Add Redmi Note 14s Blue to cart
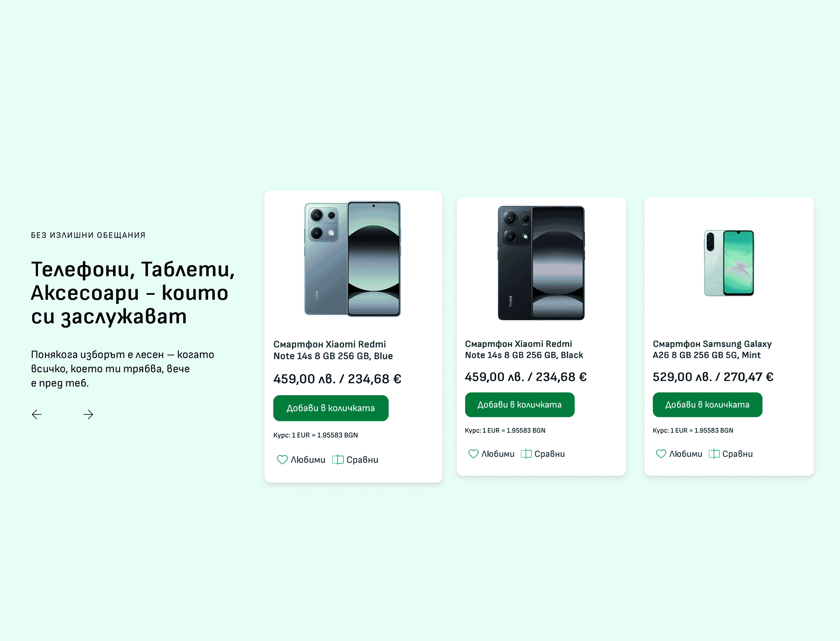 [331, 408]
